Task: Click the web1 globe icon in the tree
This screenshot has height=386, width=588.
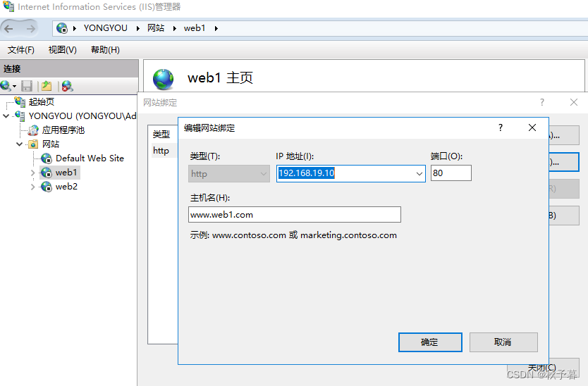Action: [x=47, y=173]
